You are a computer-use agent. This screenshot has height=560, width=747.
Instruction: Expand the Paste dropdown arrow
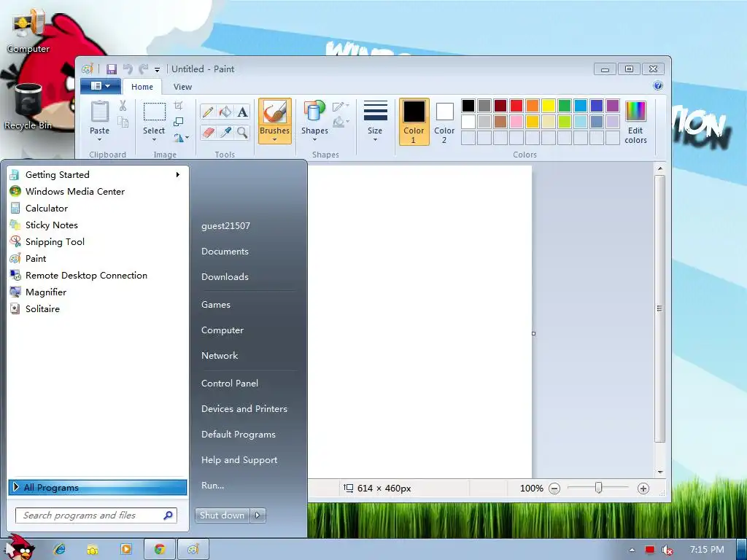tap(99, 140)
